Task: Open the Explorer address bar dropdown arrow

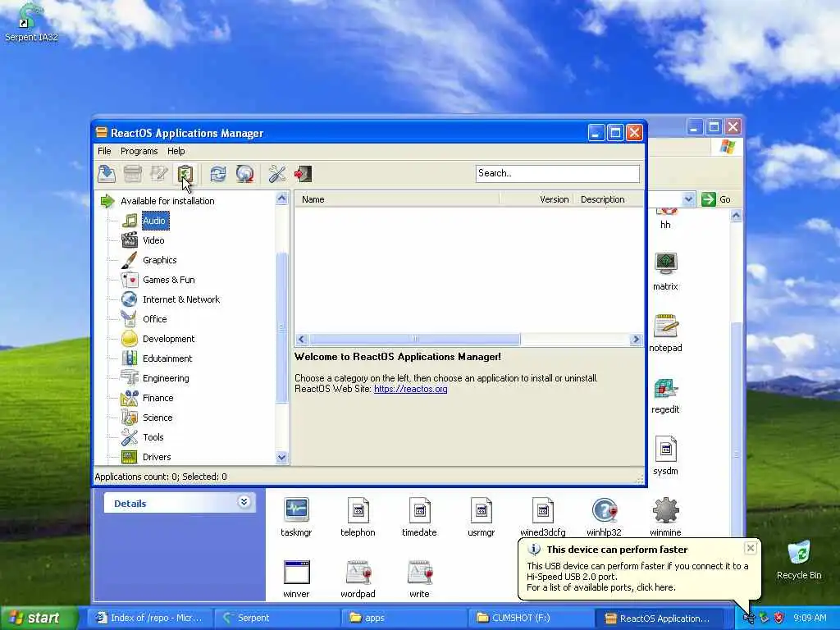Action: point(688,199)
